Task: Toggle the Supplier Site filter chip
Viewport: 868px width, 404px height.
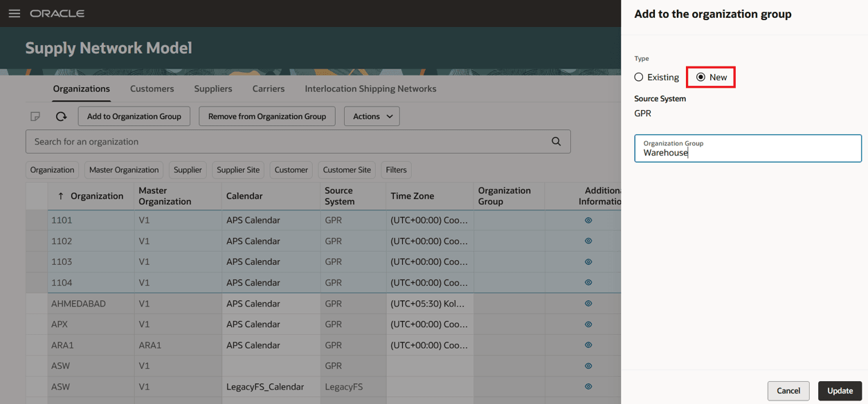Action: [237, 169]
